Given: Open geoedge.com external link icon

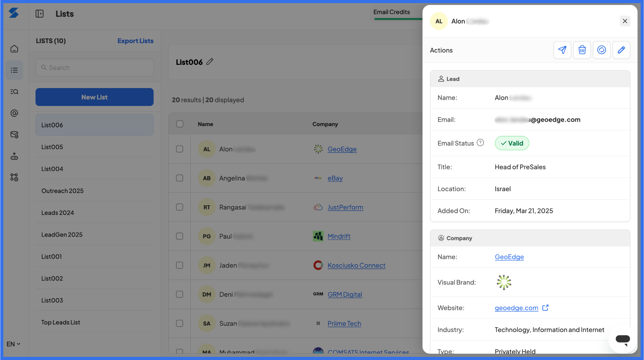Looking at the screenshot, I should coord(545,308).
